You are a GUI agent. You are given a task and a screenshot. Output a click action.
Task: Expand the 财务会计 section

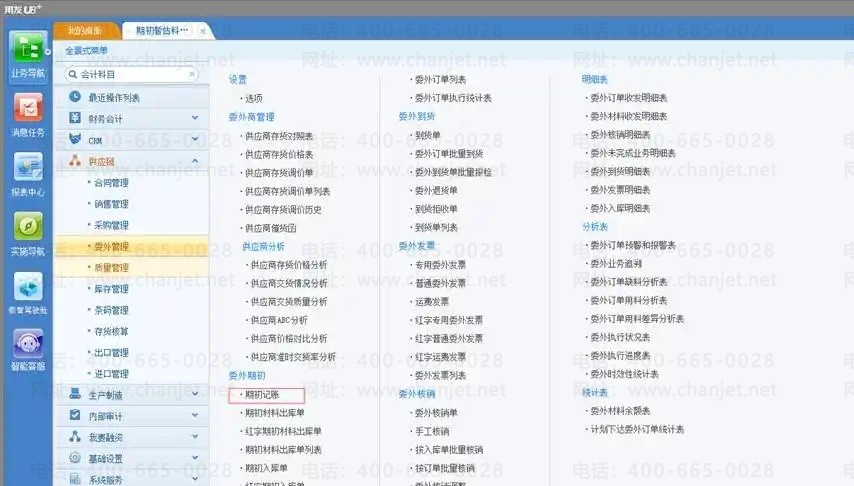tap(195, 119)
